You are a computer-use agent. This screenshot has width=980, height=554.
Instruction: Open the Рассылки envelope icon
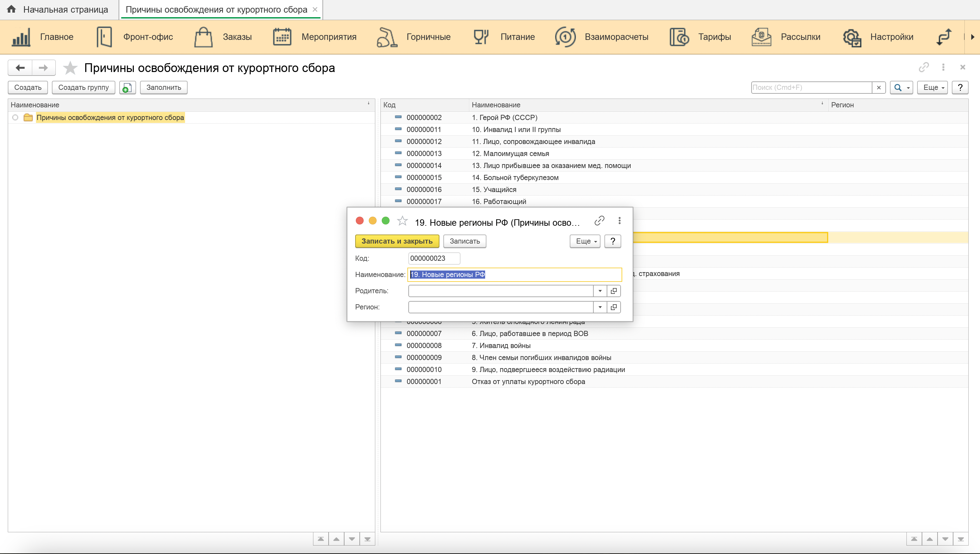(x=761, y=37)
